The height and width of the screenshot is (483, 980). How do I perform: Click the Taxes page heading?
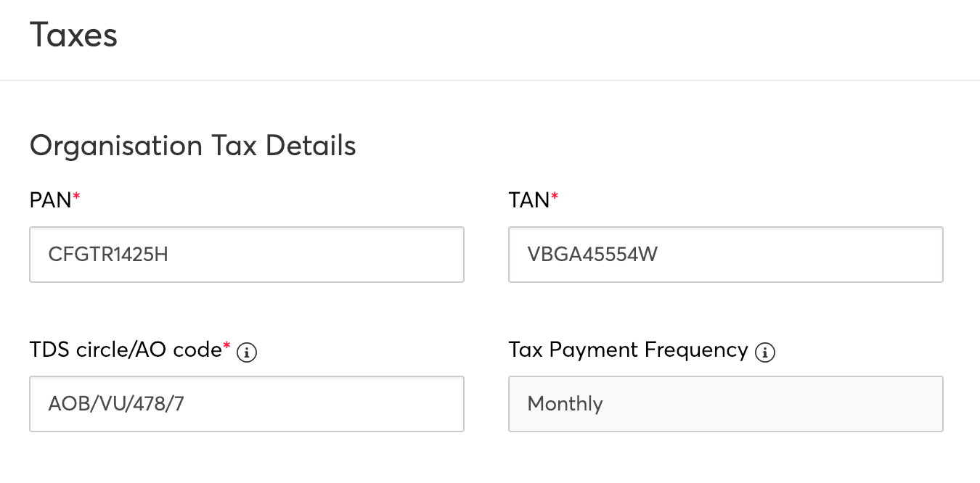click(x=73, y=35)
